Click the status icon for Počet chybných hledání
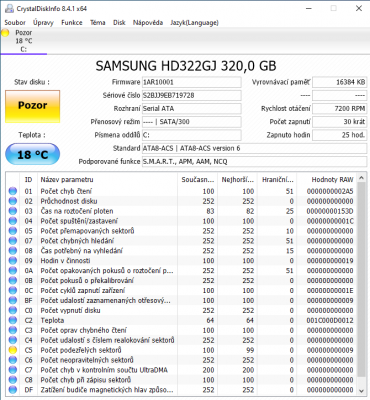370x400 pixels. click(13, 241)
